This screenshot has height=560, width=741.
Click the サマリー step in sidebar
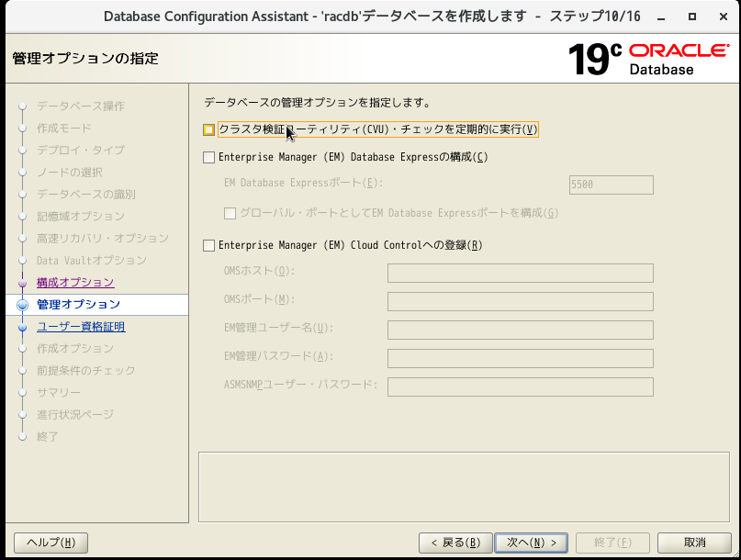pyautogui.click(x=59, y=393)
